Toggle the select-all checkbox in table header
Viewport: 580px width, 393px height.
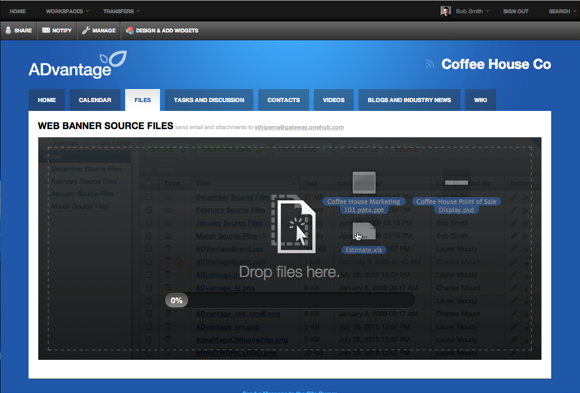[x=149, y=183]
